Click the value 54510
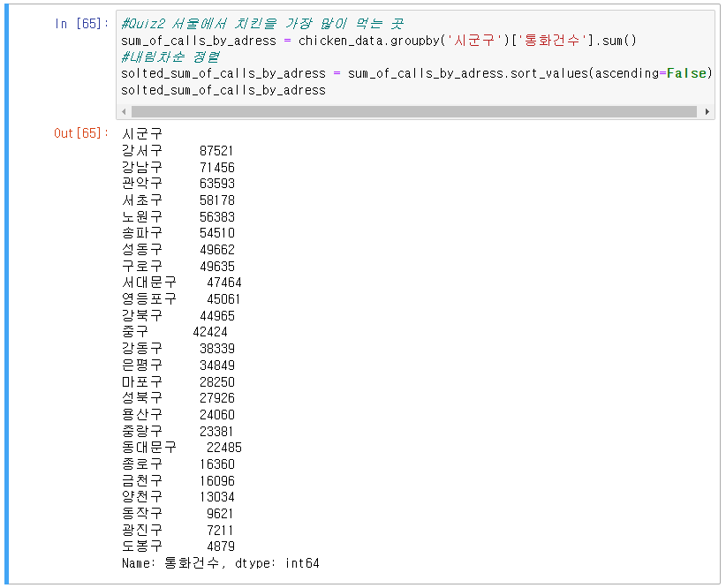 217,233
